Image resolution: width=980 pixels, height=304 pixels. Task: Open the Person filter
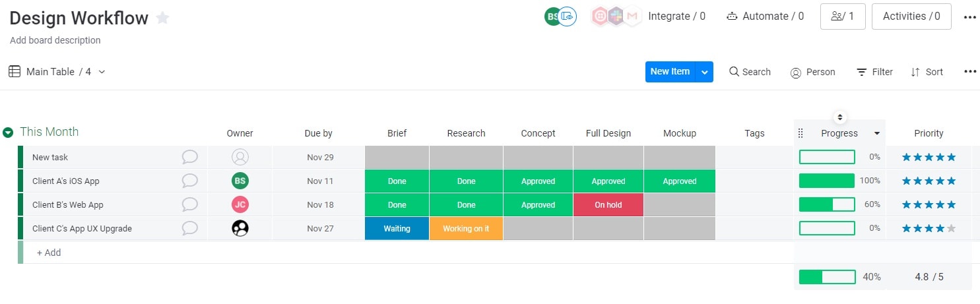(812, 72)
